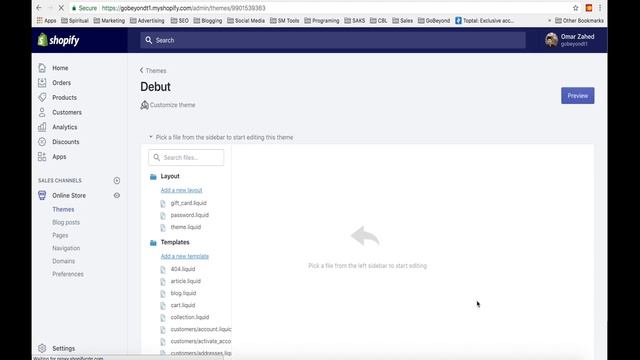Open Orders in the sidebar
Viewport: 640px width, 360px height.
[61, 83]
